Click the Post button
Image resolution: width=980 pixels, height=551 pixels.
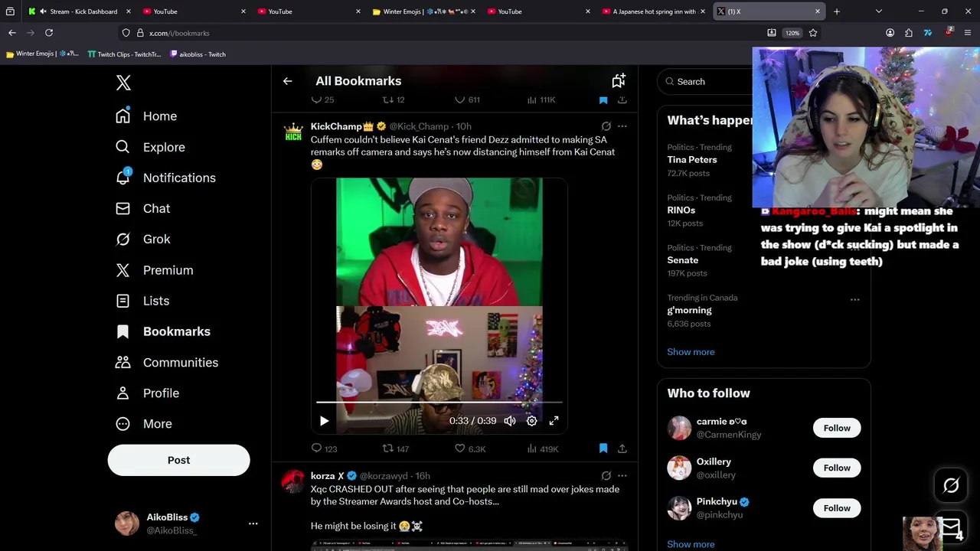178,460
